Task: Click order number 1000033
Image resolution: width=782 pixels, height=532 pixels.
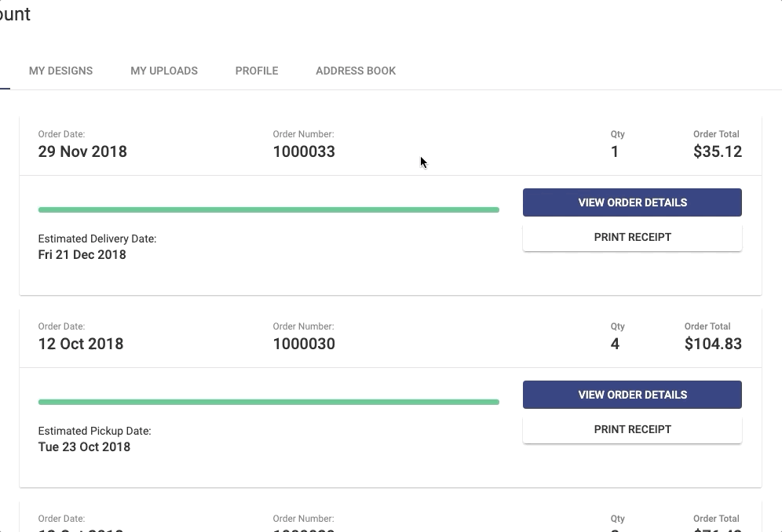Action: pos(304,151)
